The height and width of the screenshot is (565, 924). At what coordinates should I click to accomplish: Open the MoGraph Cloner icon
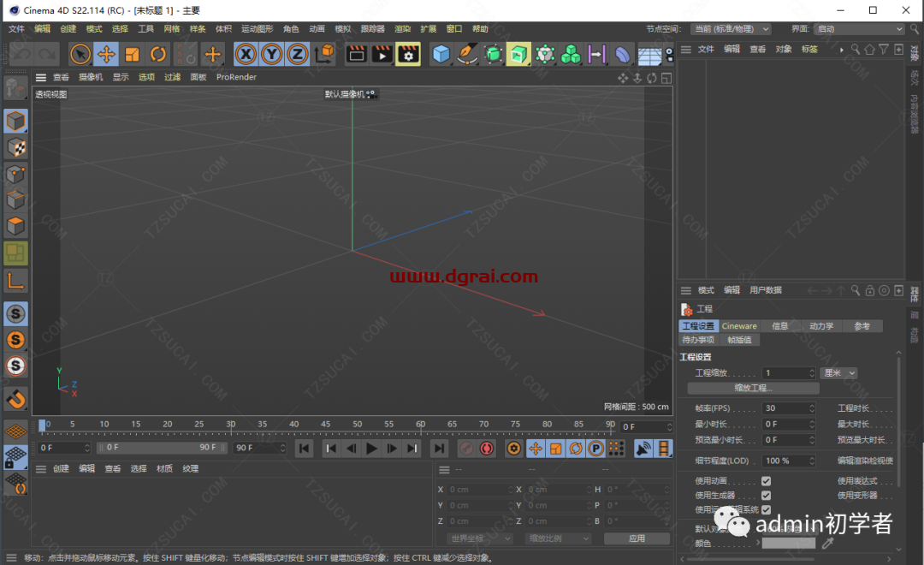571,54
